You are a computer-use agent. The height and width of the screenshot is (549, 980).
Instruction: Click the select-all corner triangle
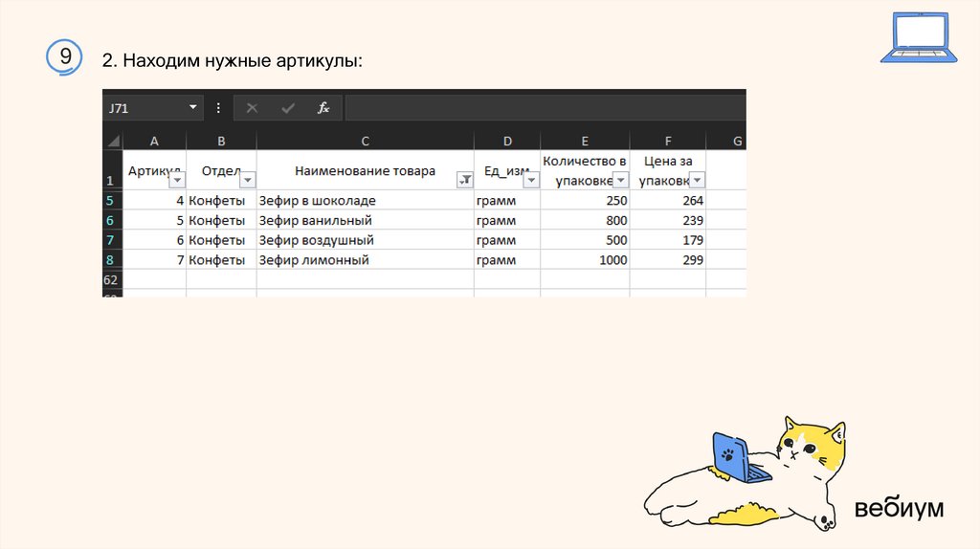tap(113, 141)
